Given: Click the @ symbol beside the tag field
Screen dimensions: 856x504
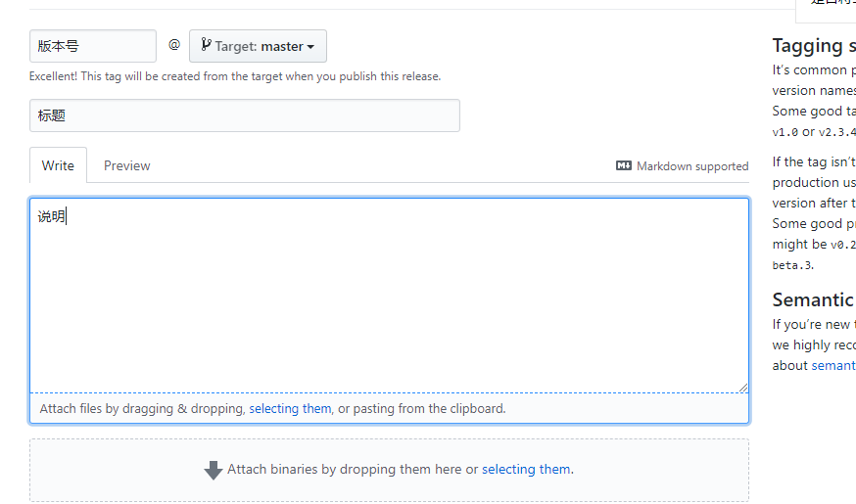Looking at the screenshot, I should pyautogui.click(x=174, y=45).
